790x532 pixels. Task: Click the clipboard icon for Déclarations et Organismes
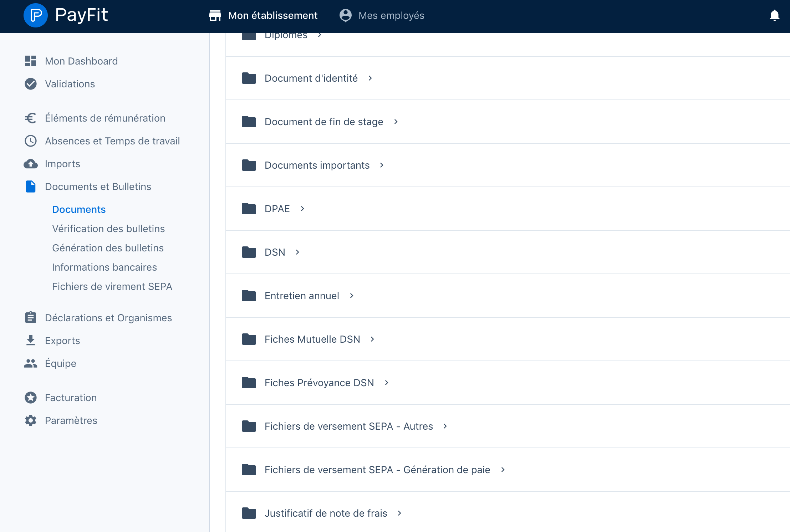click(31, 317)
